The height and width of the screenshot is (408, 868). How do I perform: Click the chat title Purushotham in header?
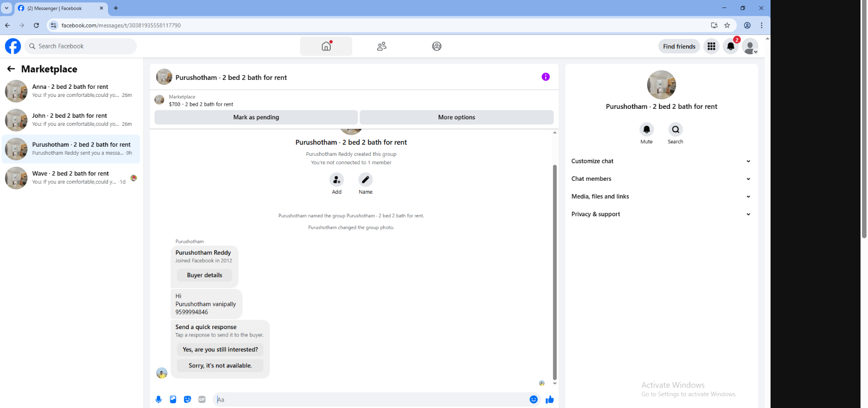[231, 77]
